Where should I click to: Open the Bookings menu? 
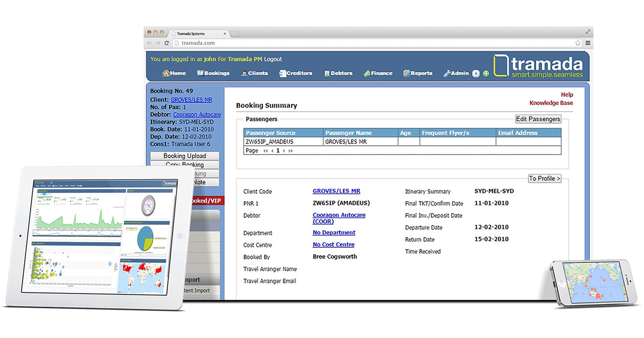213,74
